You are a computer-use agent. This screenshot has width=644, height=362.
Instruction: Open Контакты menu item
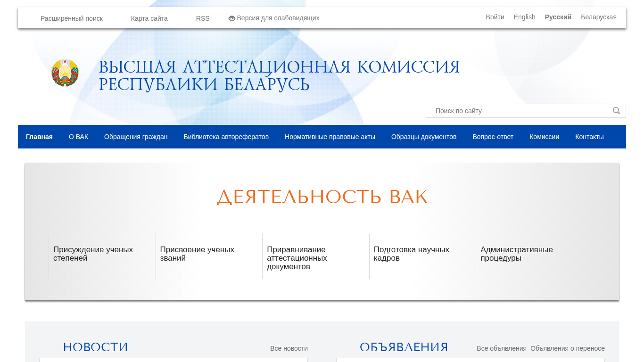(589, 137)
